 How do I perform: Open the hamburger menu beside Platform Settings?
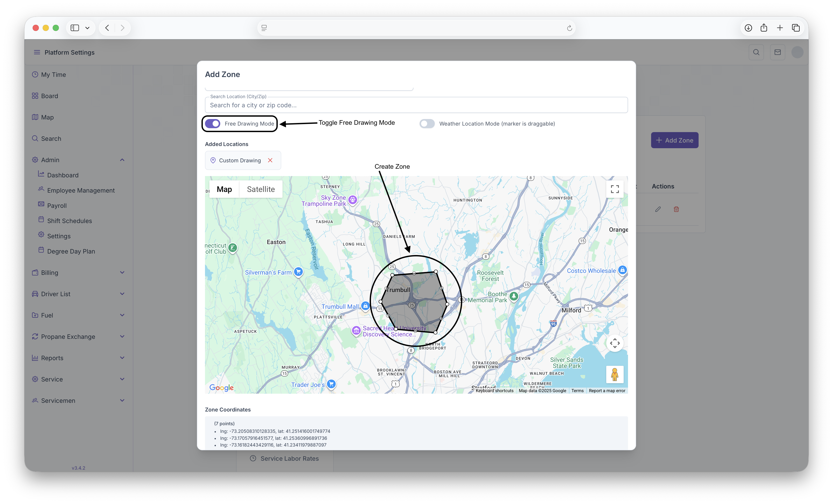(x=37, y=52)
